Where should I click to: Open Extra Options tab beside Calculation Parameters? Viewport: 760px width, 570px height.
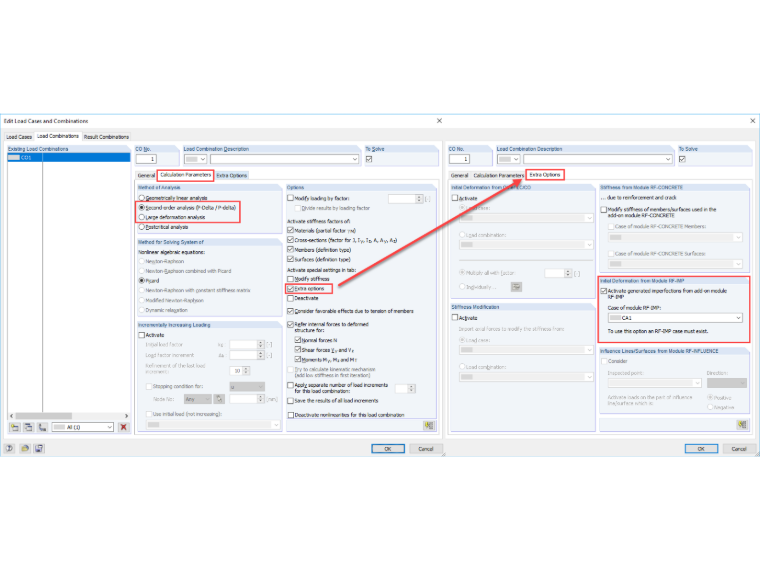(232, 175)
